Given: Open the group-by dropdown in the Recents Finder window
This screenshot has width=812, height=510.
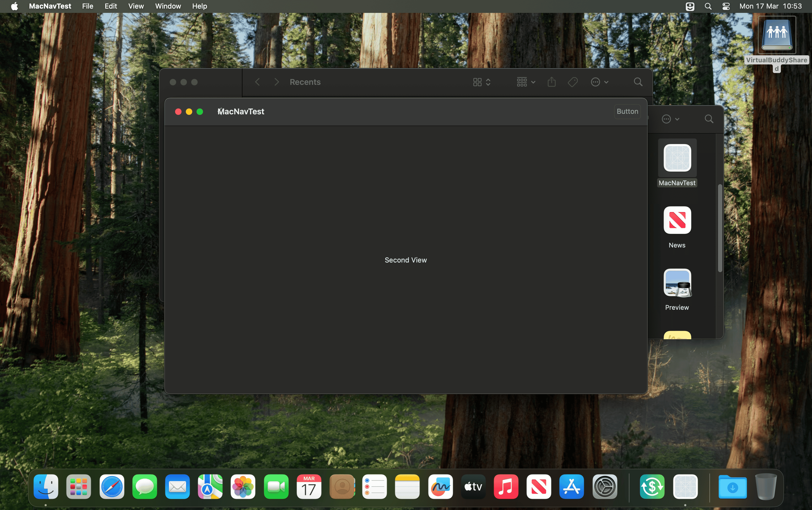Looking at the screenshot, I should [526, 82].
